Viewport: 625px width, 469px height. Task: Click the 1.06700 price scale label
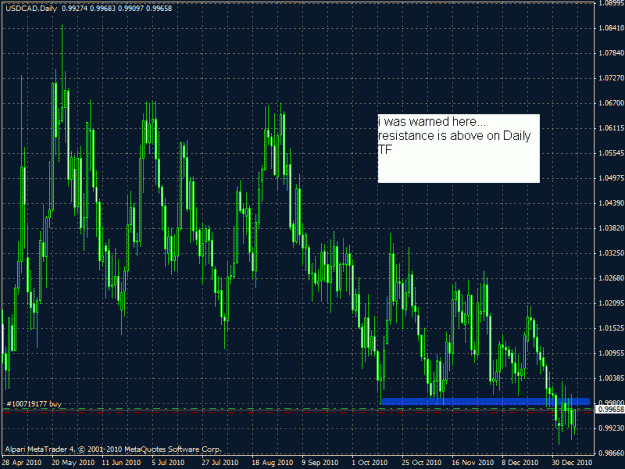(x=611, y=103)
